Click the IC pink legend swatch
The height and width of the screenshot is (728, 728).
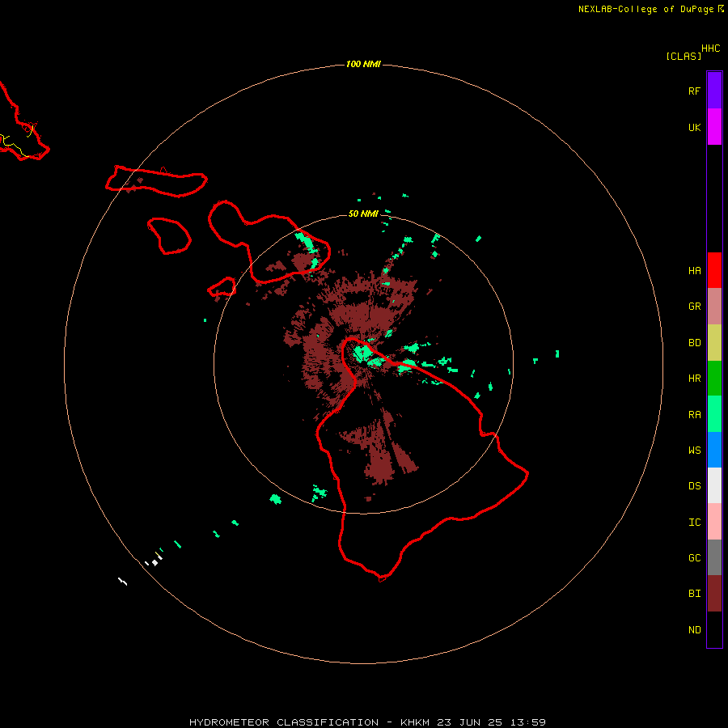(x=714, y=522)
